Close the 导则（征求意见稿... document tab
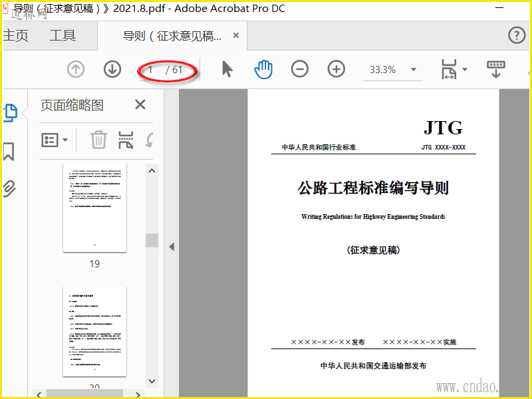This screenshot has height=399, width=532. [236, 35]
